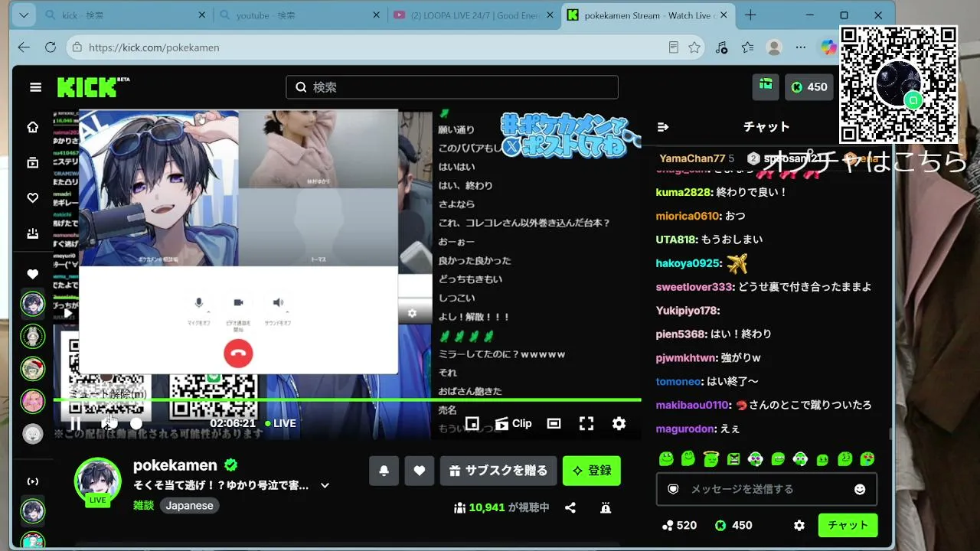Send message with green チャット button
980x551 pixels.
pyautogui.click(x=848, y=526)
